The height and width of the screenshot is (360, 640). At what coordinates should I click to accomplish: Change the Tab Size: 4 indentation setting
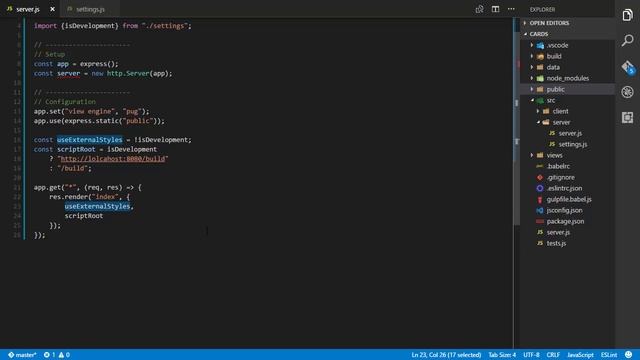tap(502, 355)
